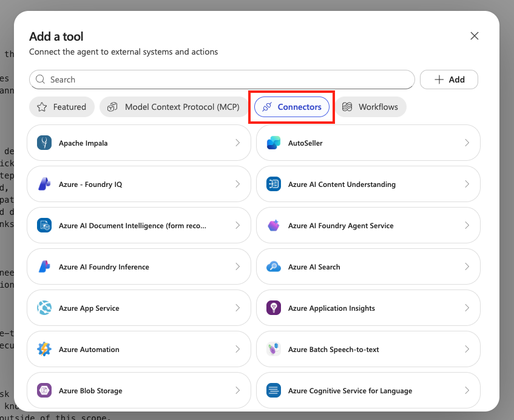The height and width of the screenshot is (420, 514).
Task: Open the Azure Batch Speech-to-text chevron
Action: [x=467, y=350]
